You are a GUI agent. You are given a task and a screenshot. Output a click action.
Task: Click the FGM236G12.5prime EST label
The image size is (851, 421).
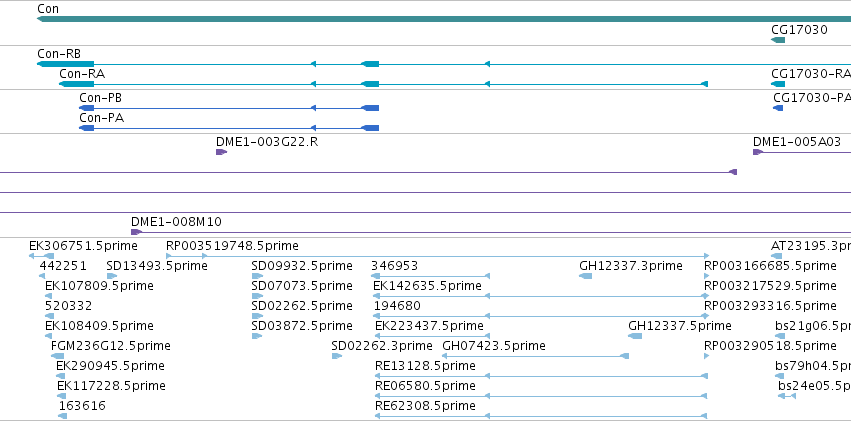click(111, 346)
